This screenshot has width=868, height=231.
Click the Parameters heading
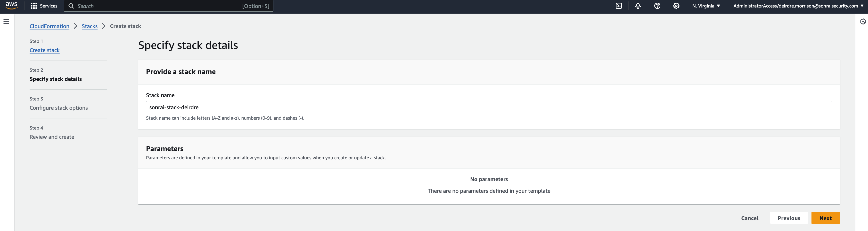(164, 149)
